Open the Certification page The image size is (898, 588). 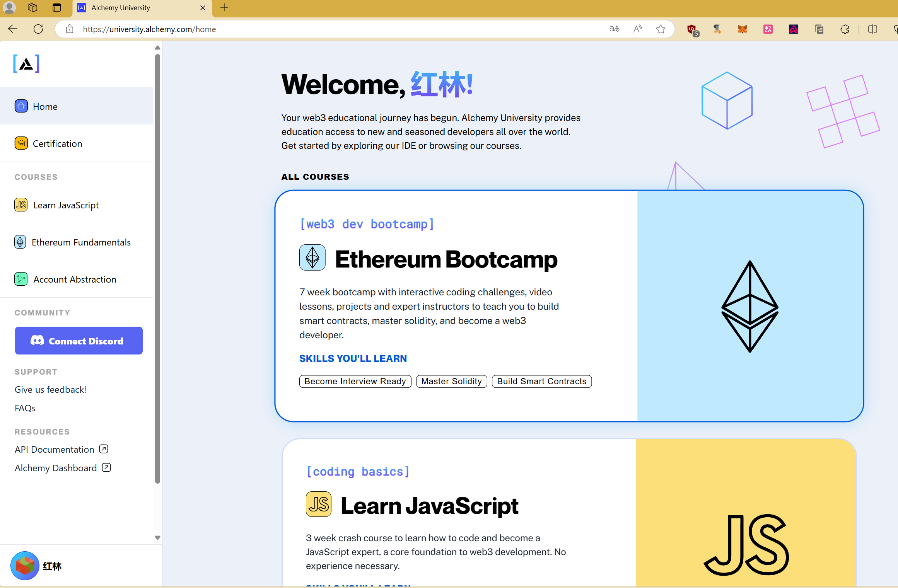[x=57, y=144]
